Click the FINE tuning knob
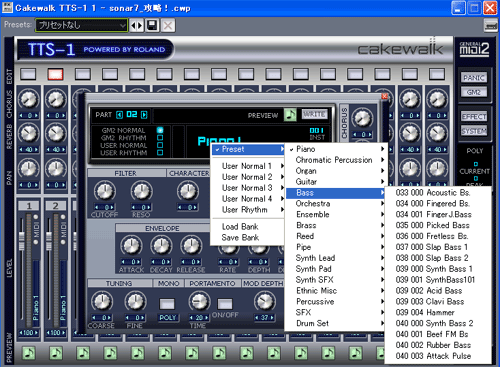Viewport: 500px width, 367px height. click(x=135, y=301)
